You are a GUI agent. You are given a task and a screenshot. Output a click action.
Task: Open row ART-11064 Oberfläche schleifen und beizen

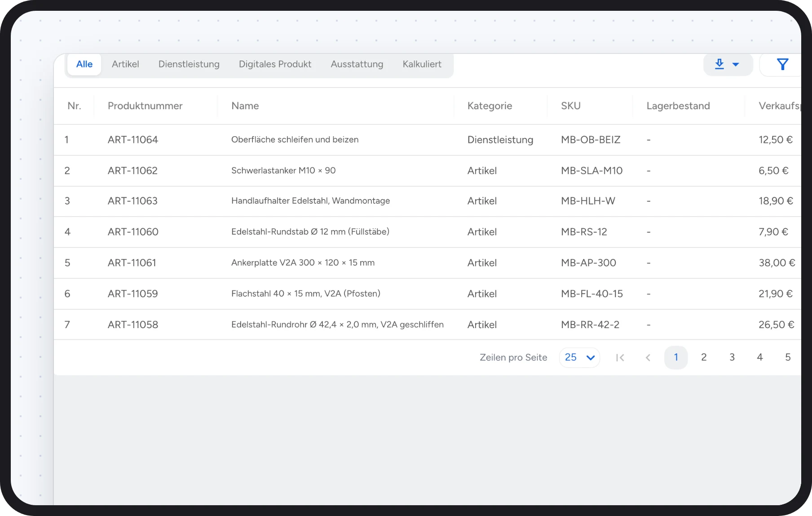click(428, 140)
